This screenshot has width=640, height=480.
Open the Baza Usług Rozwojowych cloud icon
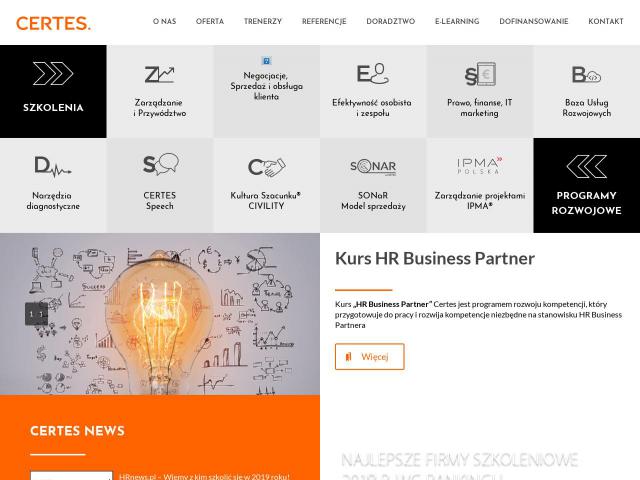pyautogui.click(x=587, y=75)
